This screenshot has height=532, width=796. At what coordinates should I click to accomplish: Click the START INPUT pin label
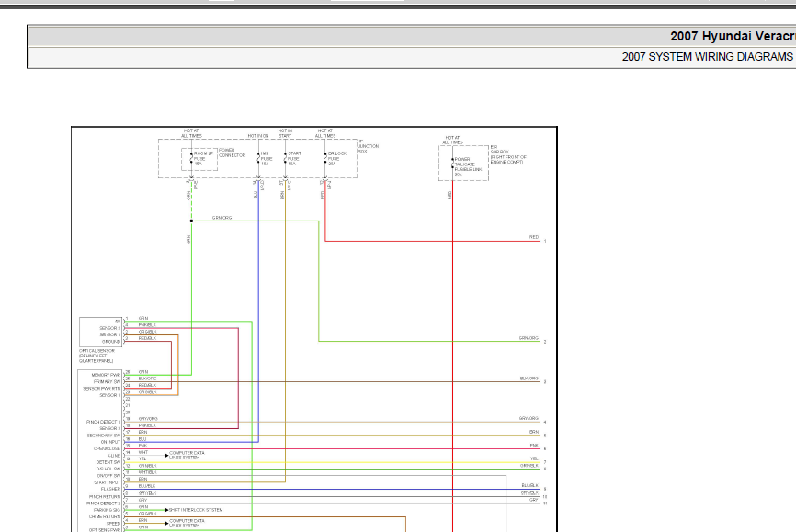tap(108, 482)
